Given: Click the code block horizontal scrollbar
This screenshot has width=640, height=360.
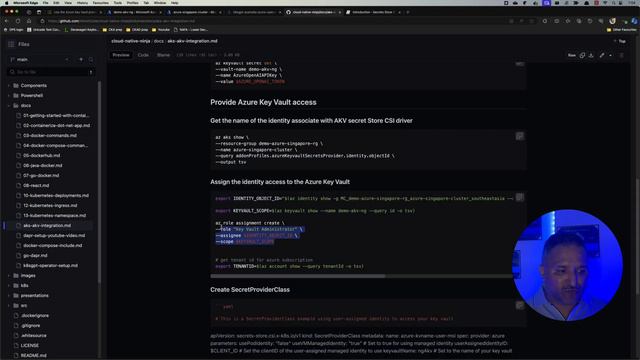Looking at the screenshot, I should (298, 276).
